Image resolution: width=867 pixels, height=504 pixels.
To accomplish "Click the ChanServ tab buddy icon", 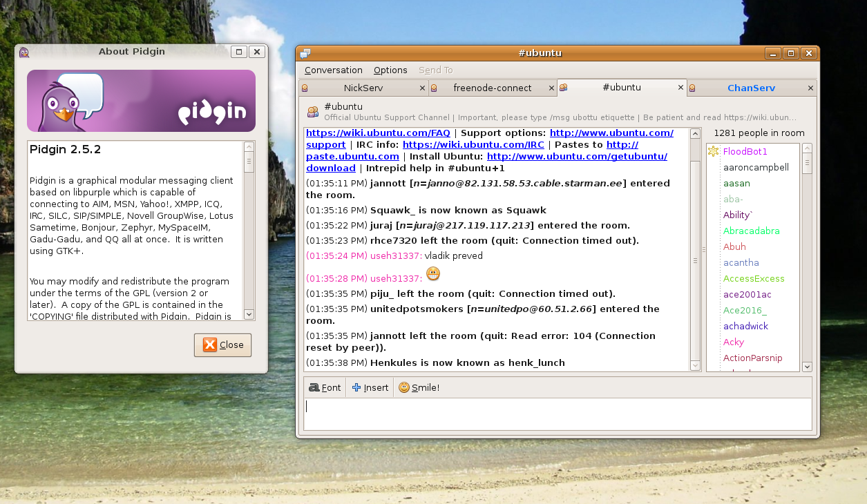I will coord(692,88).
